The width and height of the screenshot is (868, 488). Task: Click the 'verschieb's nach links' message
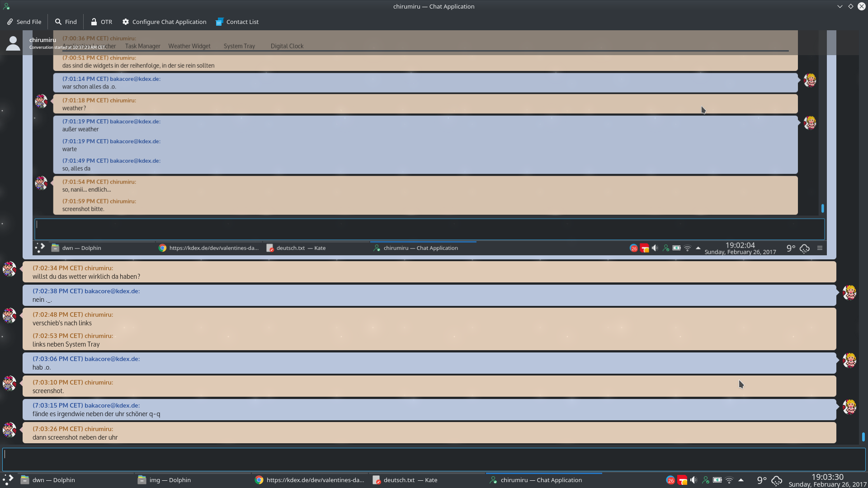pos(62,323)
